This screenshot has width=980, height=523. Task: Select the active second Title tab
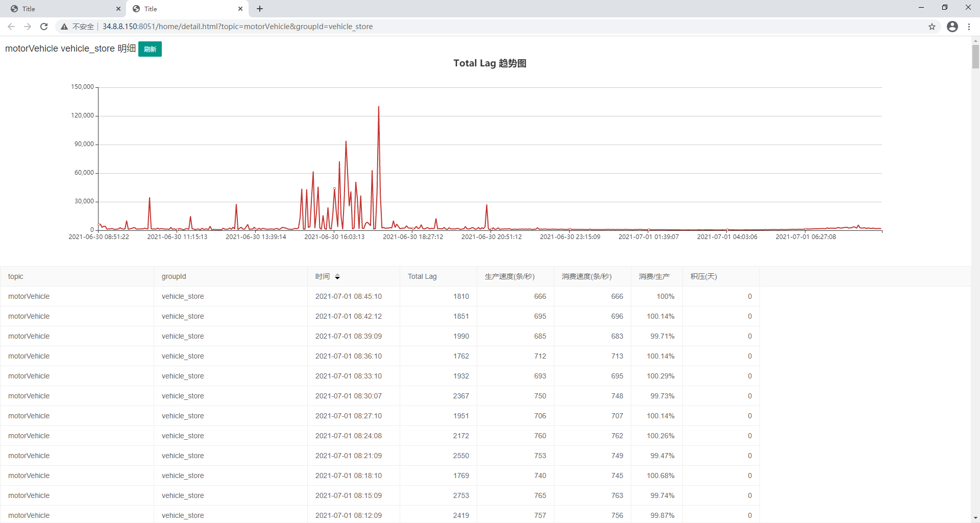[187, 9]
